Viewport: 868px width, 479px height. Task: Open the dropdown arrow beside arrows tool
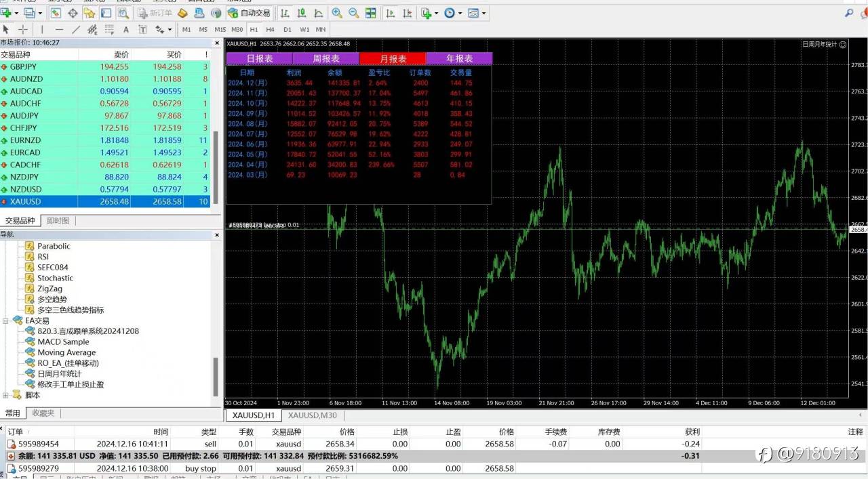(170, 29)
